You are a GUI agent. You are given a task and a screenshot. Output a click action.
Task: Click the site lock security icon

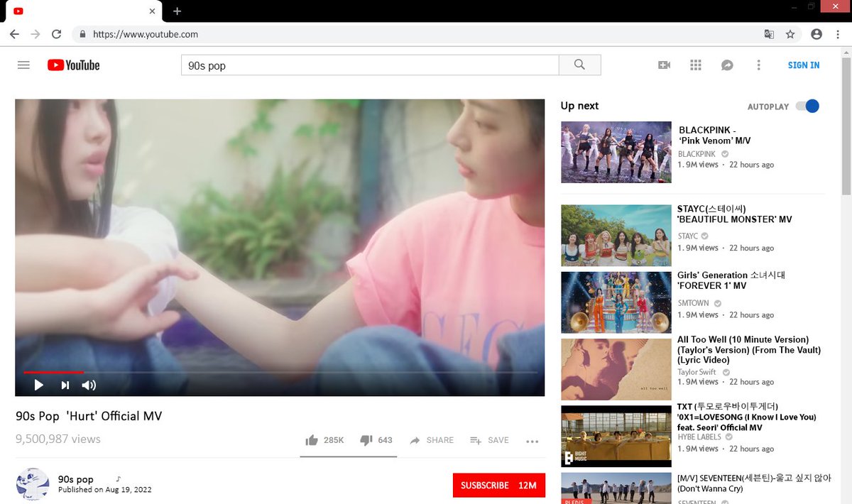click(x=83, y=34)
